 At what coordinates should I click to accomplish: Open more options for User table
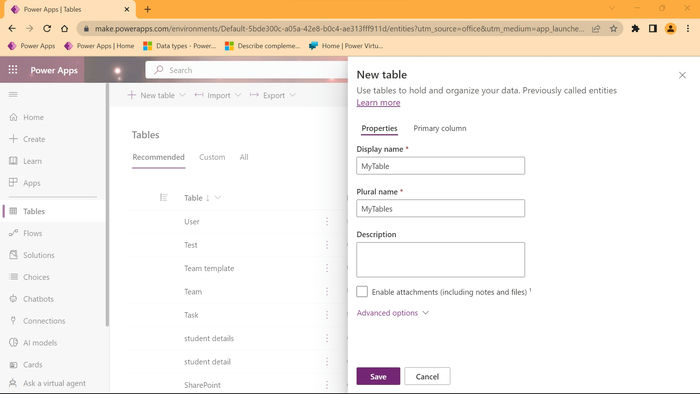click(327, 221)
